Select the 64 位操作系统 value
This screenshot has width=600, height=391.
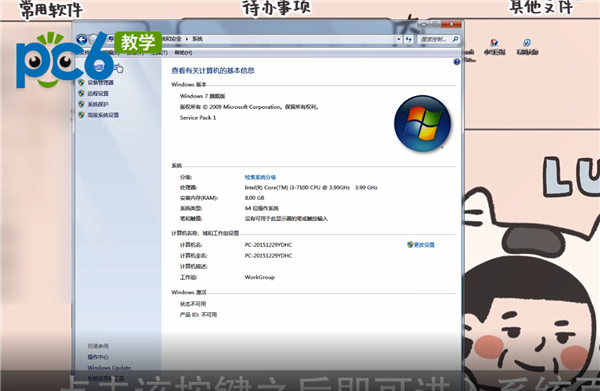pos(262,208)
